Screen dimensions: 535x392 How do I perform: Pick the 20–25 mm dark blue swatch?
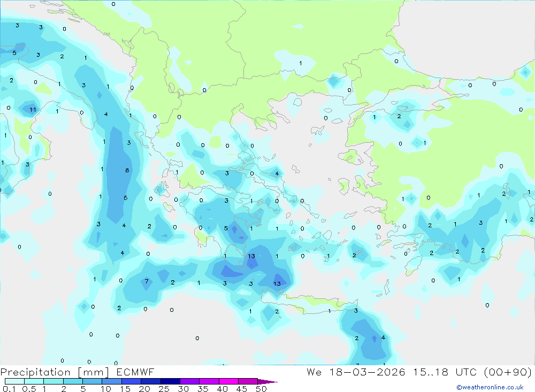[150, 381]
